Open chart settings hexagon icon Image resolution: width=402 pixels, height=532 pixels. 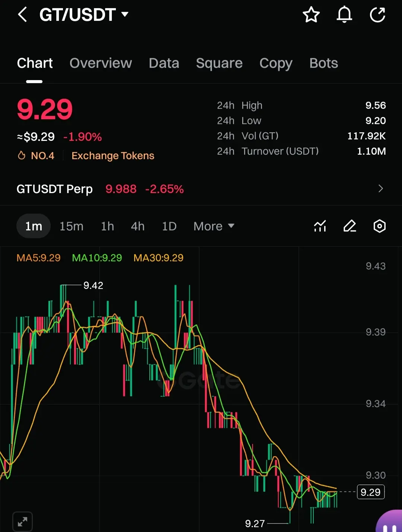(x=379, y=226)
